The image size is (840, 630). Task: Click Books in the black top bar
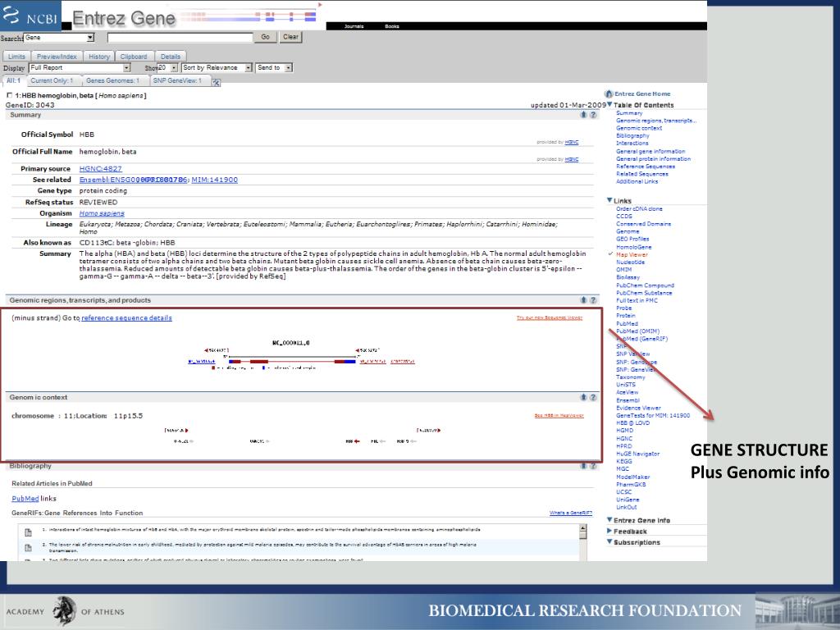coord(391,26)
